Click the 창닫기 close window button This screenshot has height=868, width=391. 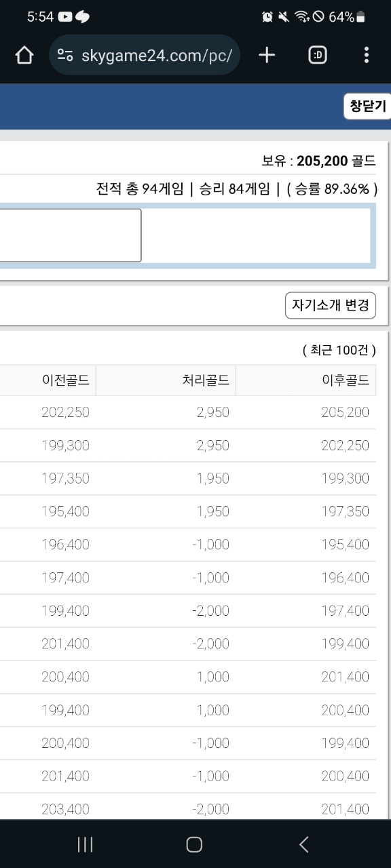point(367,106)
